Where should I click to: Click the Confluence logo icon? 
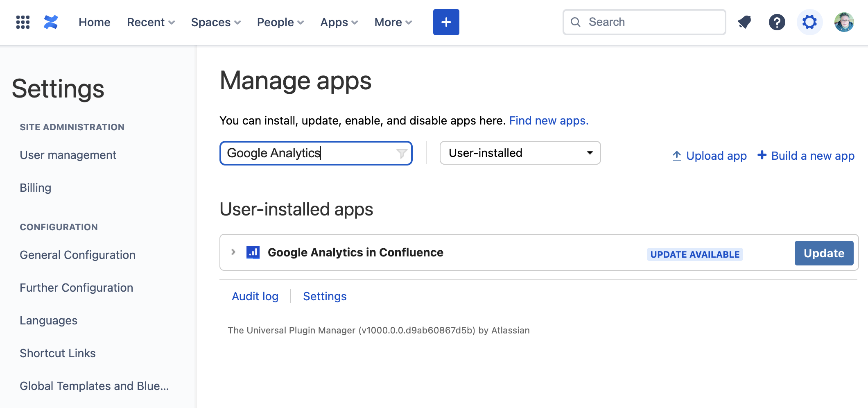(x=51, y=22)
